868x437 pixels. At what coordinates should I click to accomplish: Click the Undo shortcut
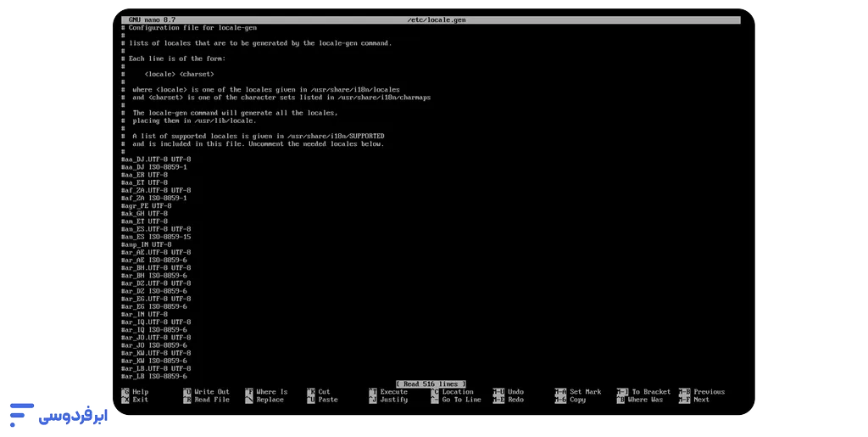pyautogui.click(x=515, y=392)
